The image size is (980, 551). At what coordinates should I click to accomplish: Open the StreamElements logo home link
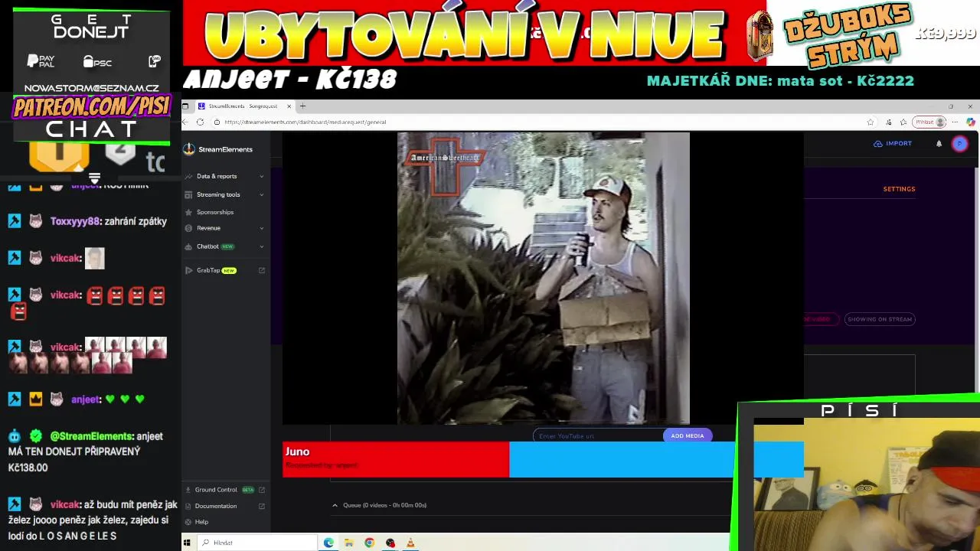coord(218,149)
